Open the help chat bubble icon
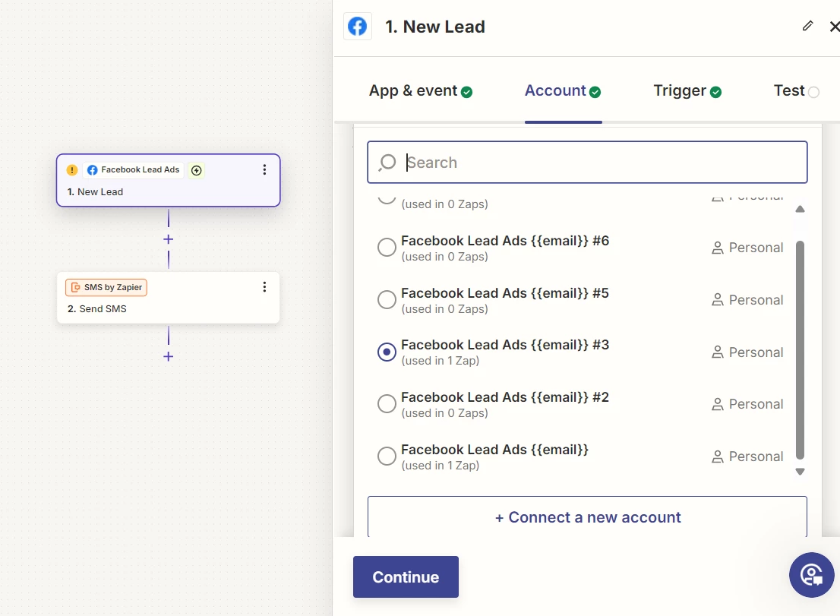 [811, 574]
